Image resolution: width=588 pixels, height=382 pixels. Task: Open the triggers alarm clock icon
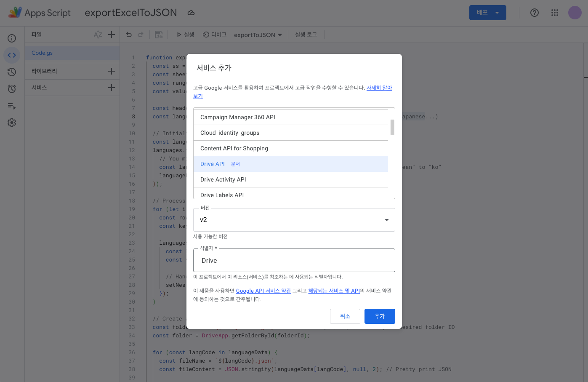pos(12,89)
